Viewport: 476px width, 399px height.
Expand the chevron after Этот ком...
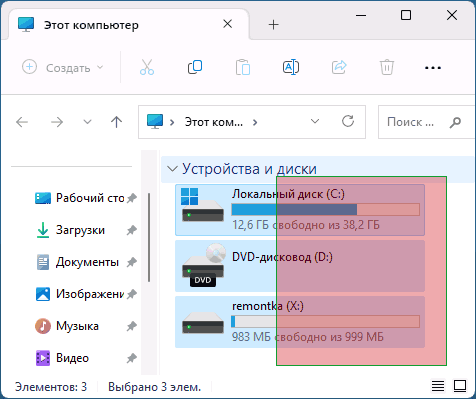pos(255,122)
